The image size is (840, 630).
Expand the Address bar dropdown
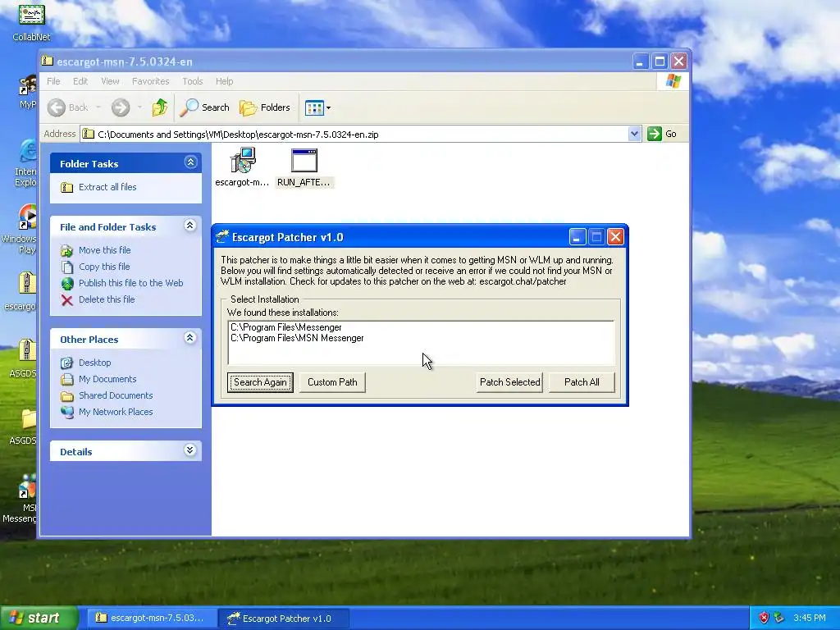click(634, 134)
